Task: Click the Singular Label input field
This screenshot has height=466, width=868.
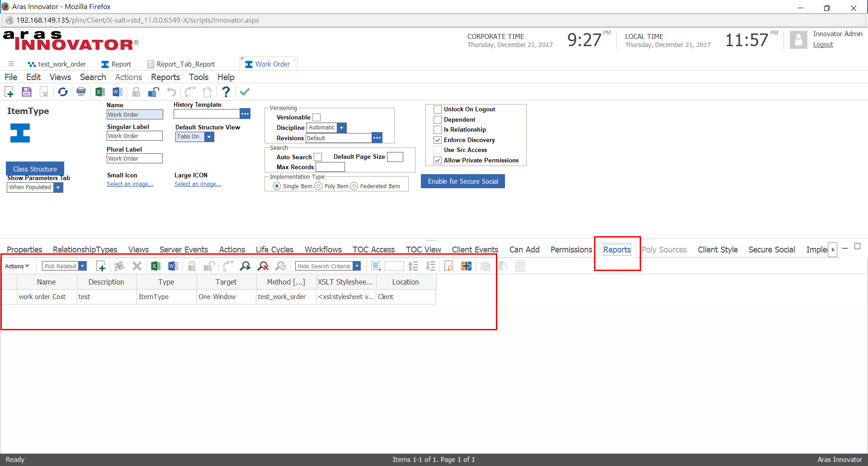Action: point(135,136)
